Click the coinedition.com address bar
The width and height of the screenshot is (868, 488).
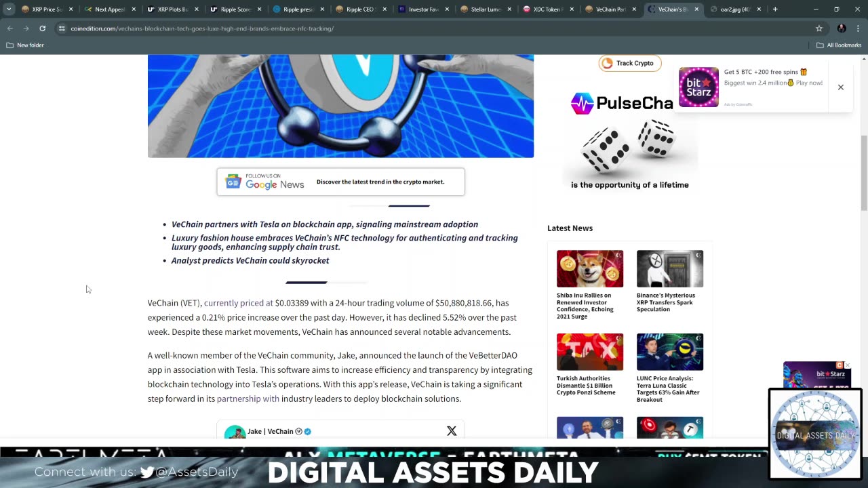tap(434, 28)
